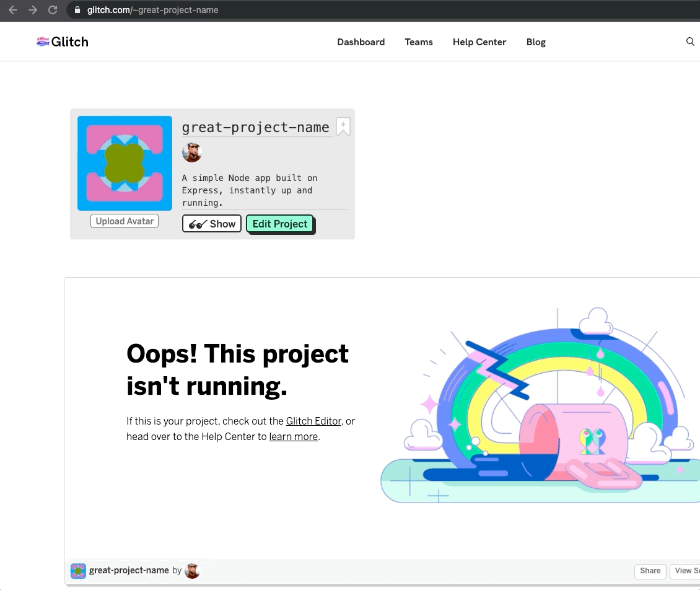Click the Show button with sunglasses icon

pyautogui.click(x=212, y=224)
